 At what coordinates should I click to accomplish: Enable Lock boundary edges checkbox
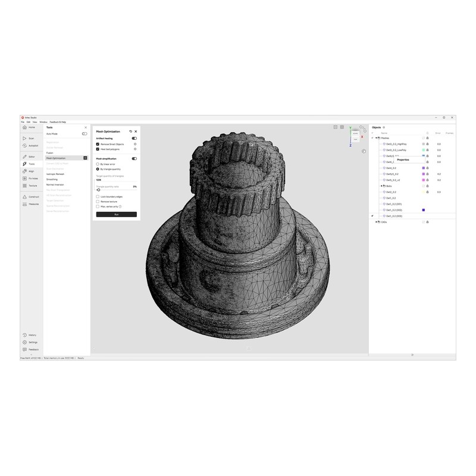click(x=98, y=197)
